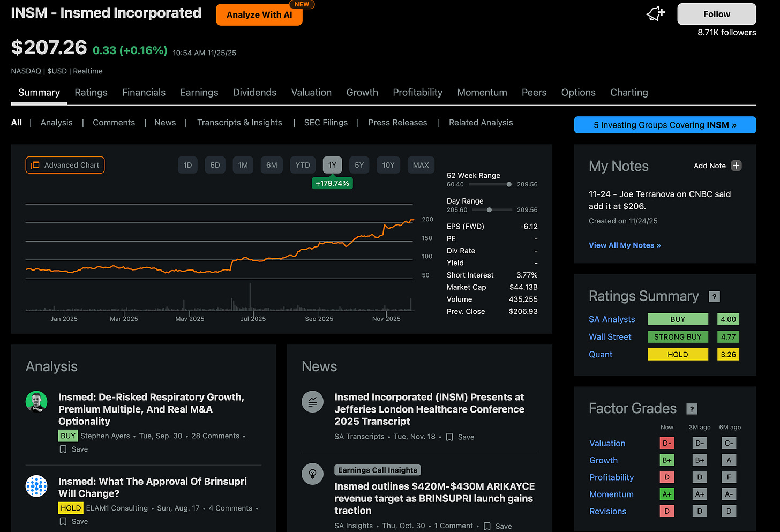Click the plus icon next to Add Note
Viewport: 780px width, 532px height.
[x=736, y=166]
